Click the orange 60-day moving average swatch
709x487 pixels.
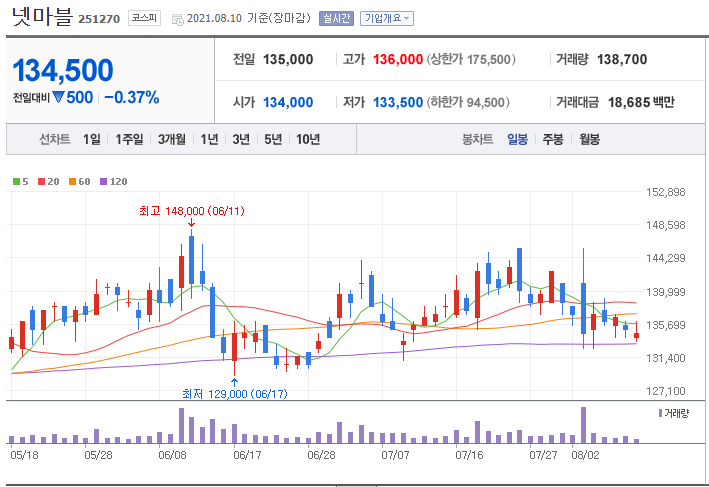(72, 182)
